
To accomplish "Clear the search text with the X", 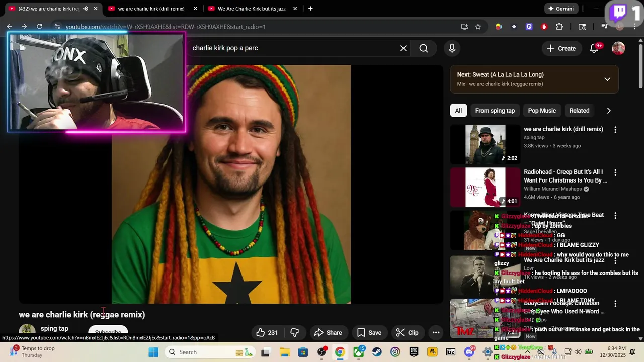I will pos(404,48).
